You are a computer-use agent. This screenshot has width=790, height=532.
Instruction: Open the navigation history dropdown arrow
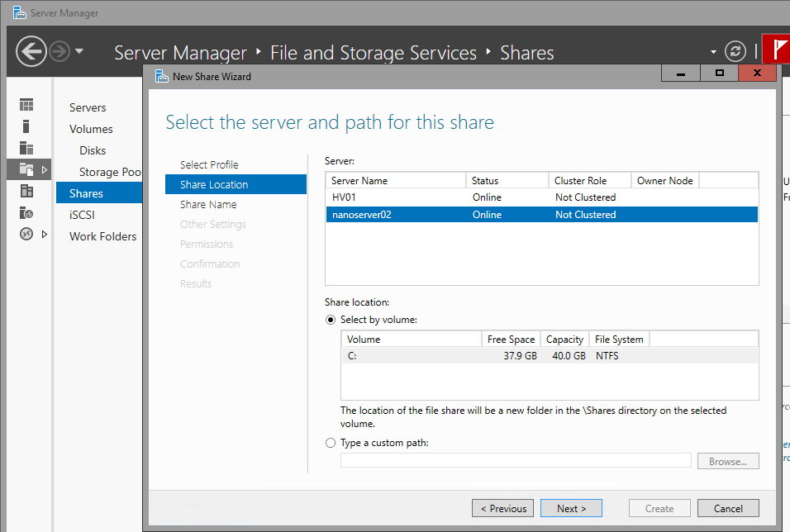click(79, 52)
